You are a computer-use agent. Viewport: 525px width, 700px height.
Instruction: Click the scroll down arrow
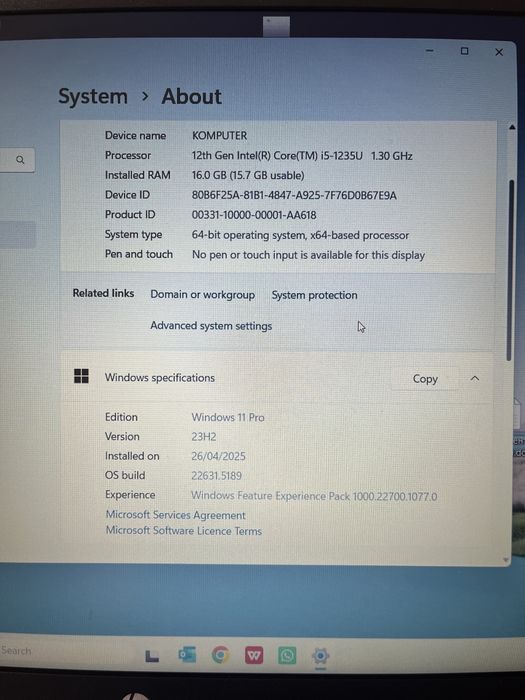506,559
